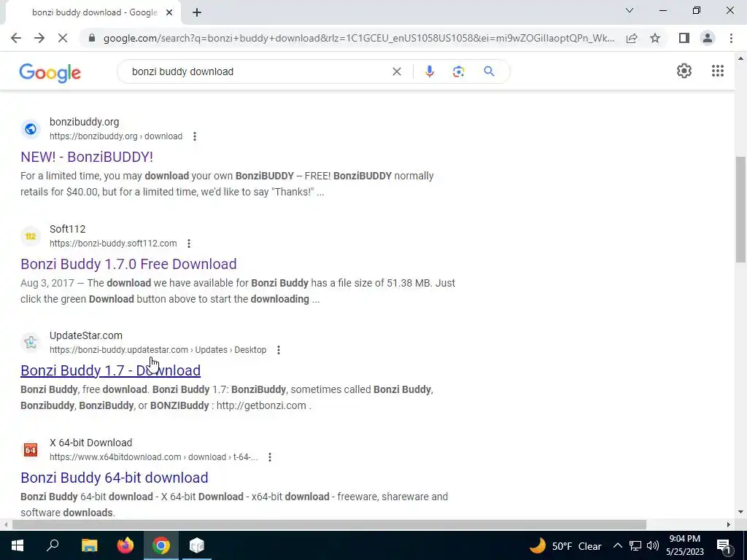Stop loading the page

pyautogui.click(x=63, y=38)
